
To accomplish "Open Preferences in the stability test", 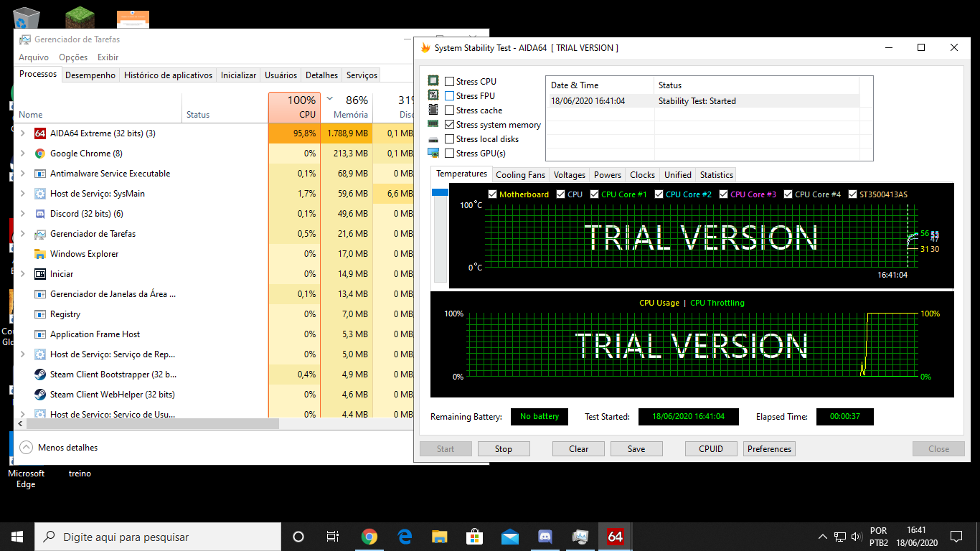I will tap(769, 449).
